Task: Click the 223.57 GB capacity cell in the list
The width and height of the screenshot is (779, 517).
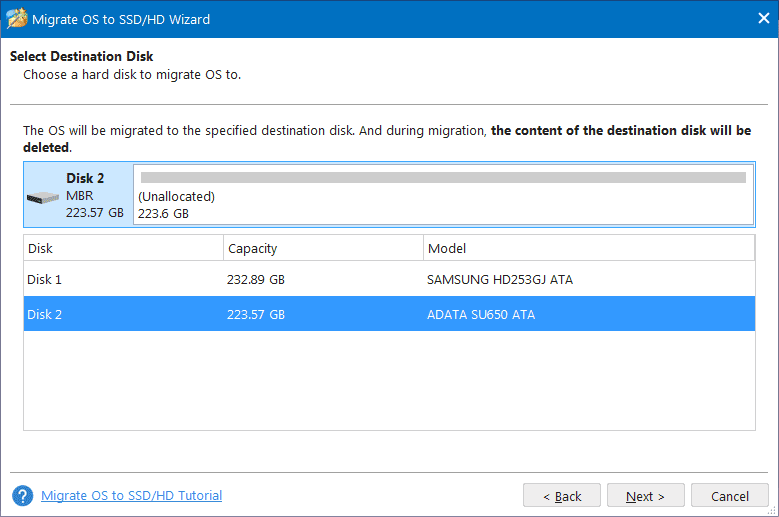Action: [x=256, y=315]
